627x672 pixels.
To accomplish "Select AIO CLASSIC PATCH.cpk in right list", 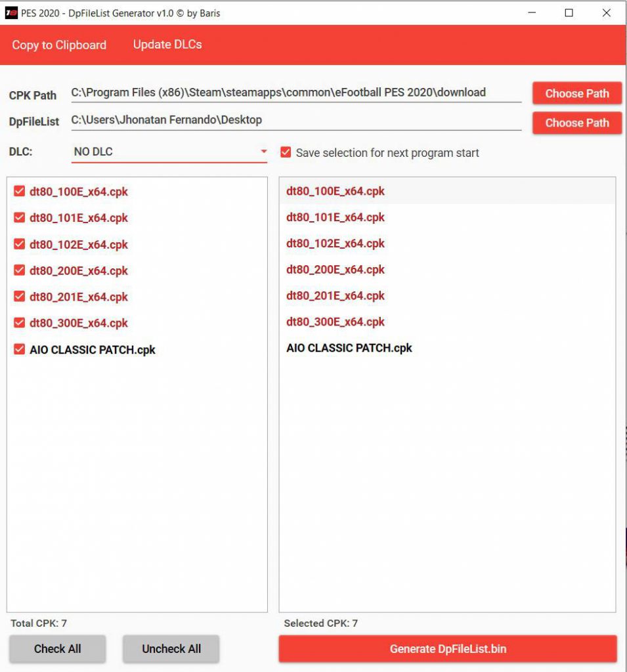I will pyautogui.click(x=349, y=348).
